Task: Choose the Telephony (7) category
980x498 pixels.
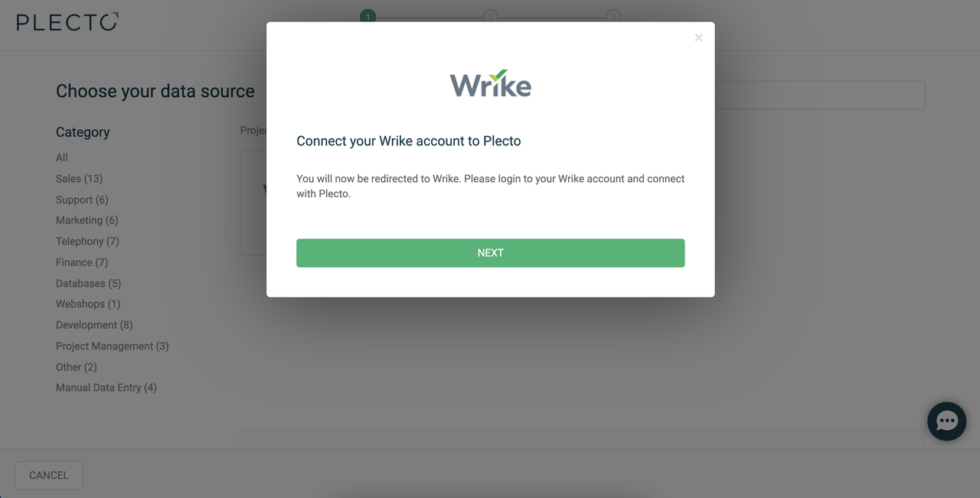Action: pyautogui.click(x=87, y=241)
